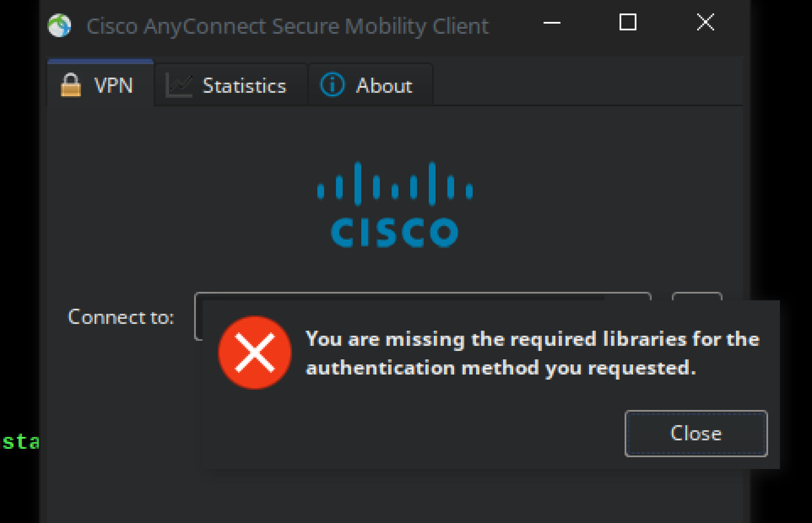Switch to the VPN tab label
This screenshot has height=523, width=812.
113,85
